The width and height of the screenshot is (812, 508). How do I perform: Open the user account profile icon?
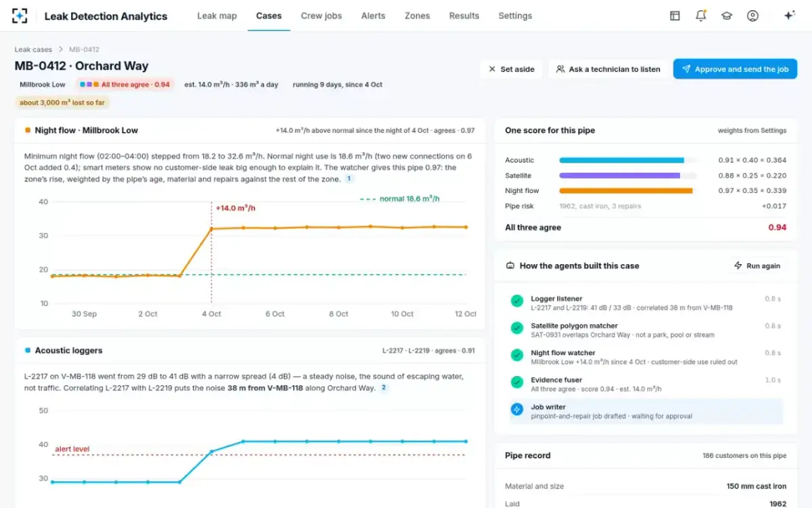(x=752, y=16)
